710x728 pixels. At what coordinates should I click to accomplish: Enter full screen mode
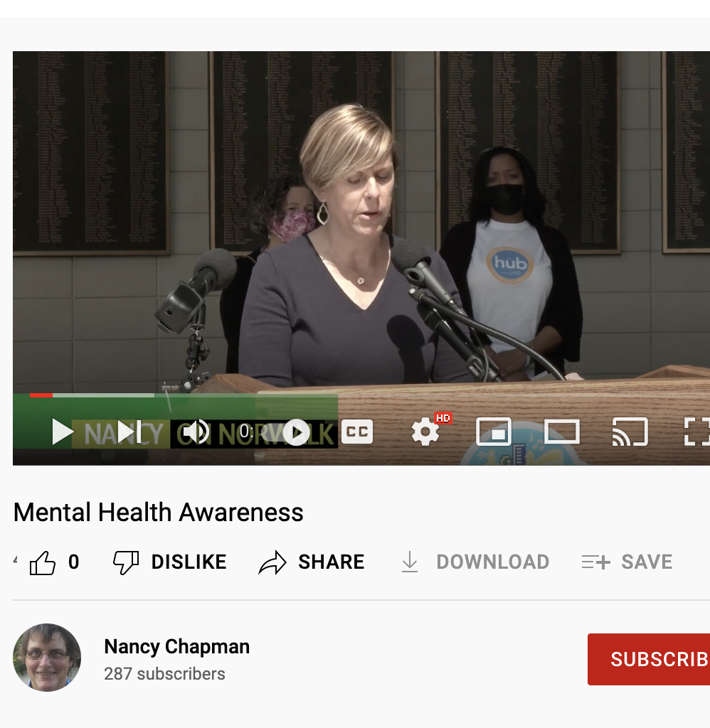point(696,432)
